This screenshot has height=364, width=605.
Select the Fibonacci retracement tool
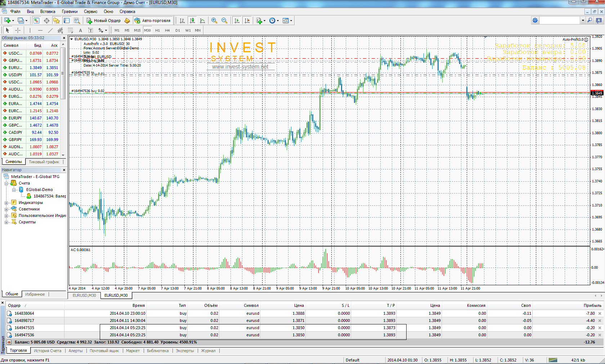click(71, 31)
